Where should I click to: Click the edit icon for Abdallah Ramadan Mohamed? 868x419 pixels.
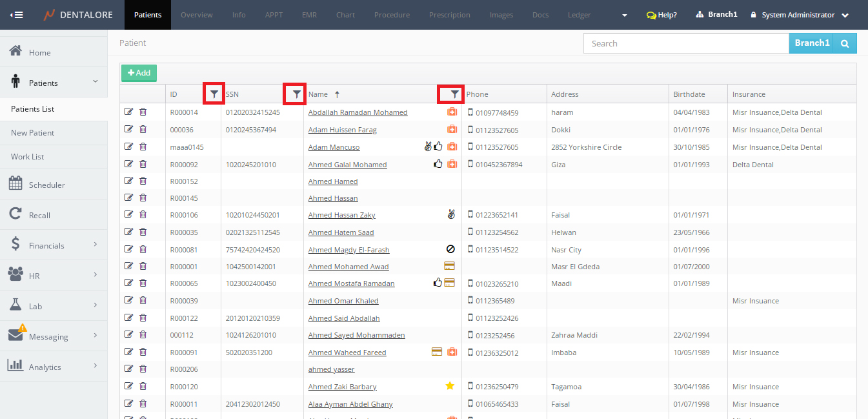(128, 112)
